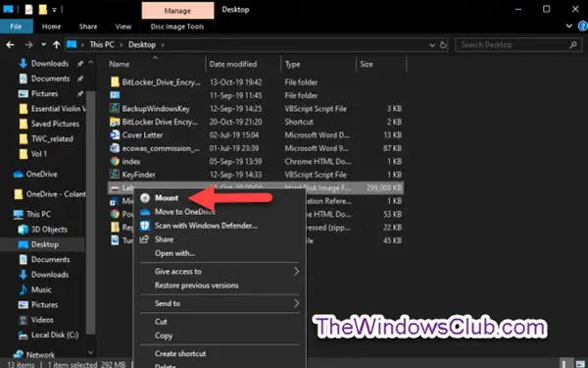Select BackupWindowsKey script file icon
The width and height of the screenshot is (588, 368).
coord(115,109)
